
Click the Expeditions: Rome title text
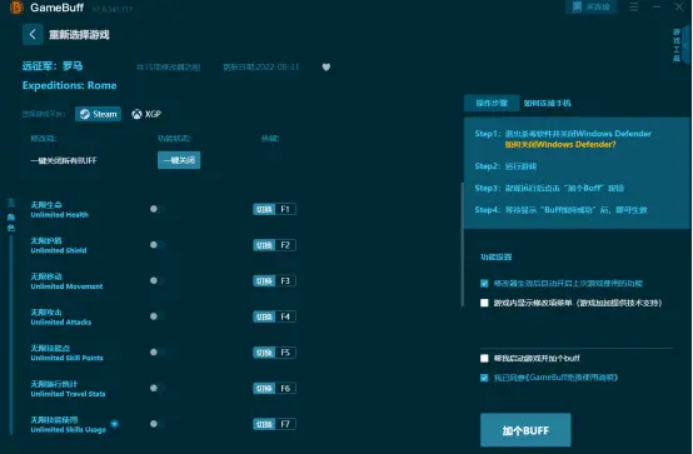pyautogui.click(x=69, y=85)
